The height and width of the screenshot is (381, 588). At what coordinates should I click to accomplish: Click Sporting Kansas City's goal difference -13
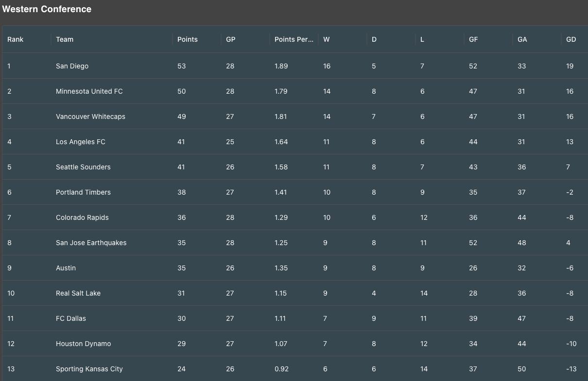click(571, 369)
